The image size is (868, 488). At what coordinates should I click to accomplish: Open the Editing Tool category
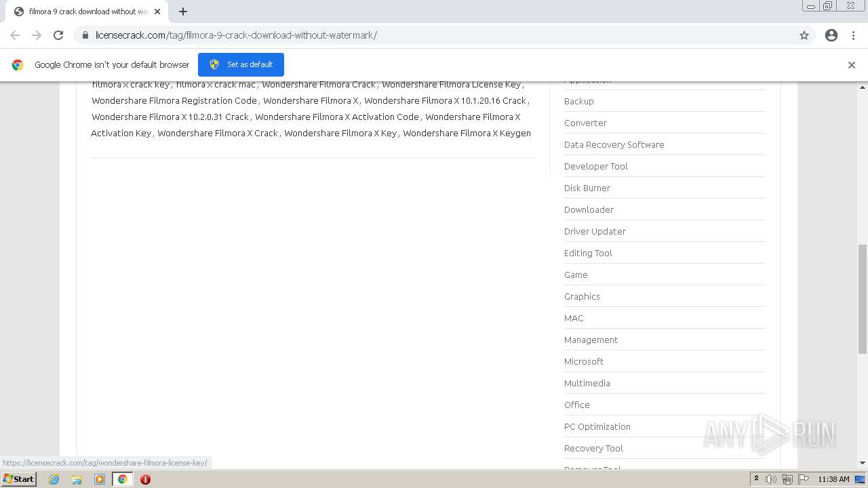coord(588,253)
